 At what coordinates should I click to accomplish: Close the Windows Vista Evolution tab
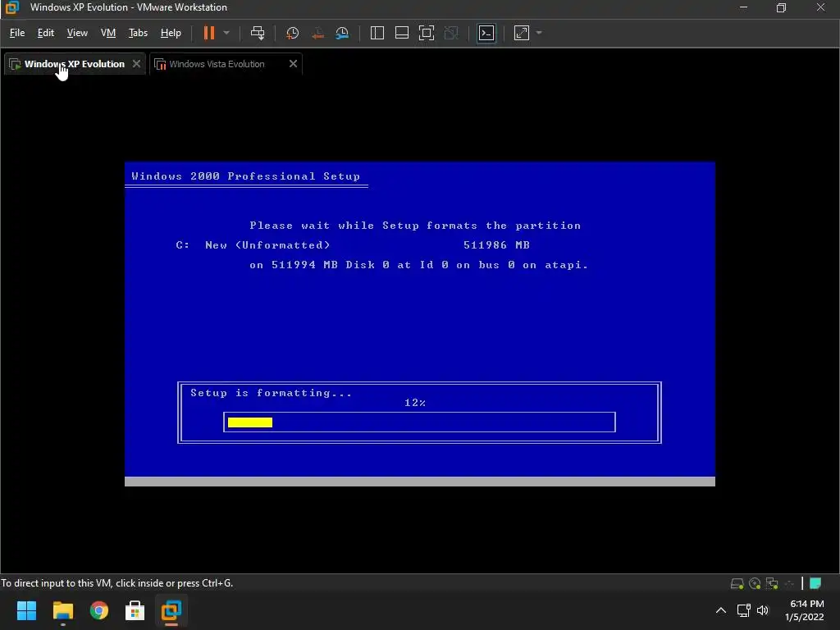[293, 64]
